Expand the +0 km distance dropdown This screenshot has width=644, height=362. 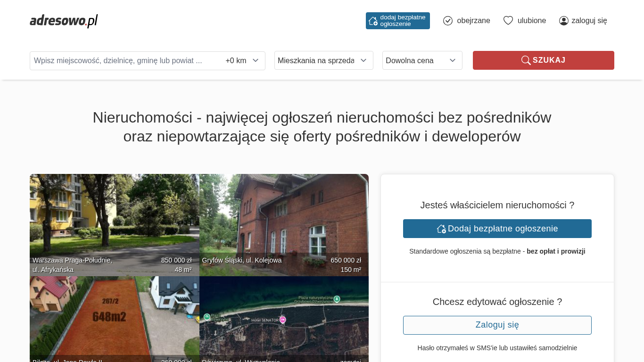(242, 61)
